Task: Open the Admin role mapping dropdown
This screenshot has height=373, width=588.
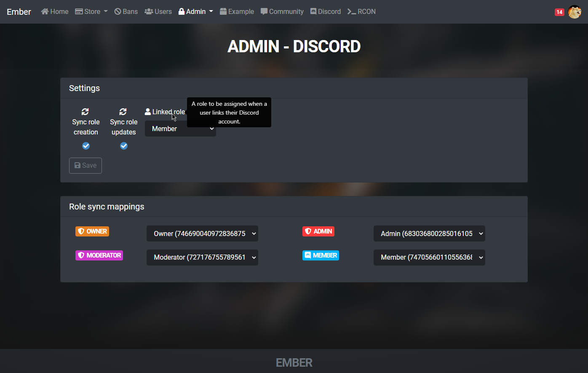Action: [x=429, y=233]
